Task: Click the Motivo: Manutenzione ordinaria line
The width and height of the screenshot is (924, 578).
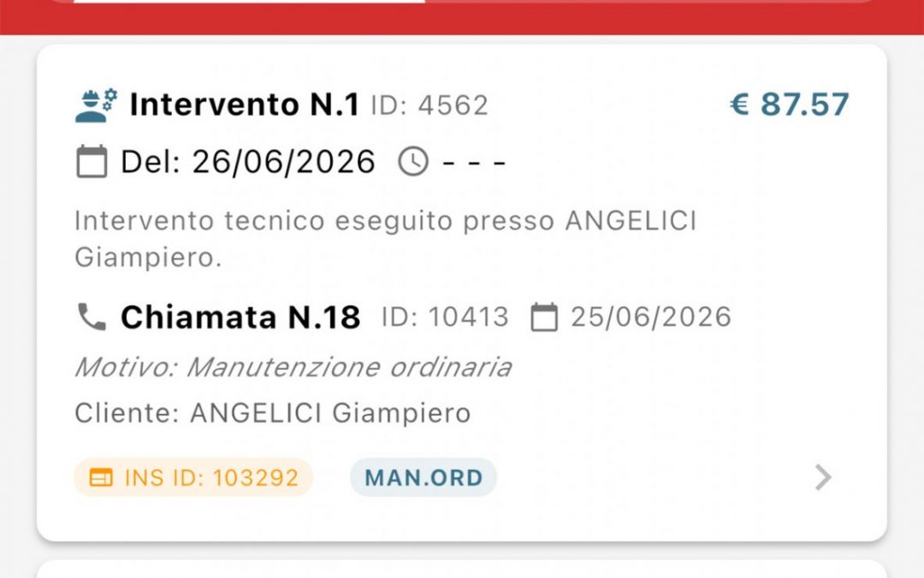Action: tap(293, 367)
